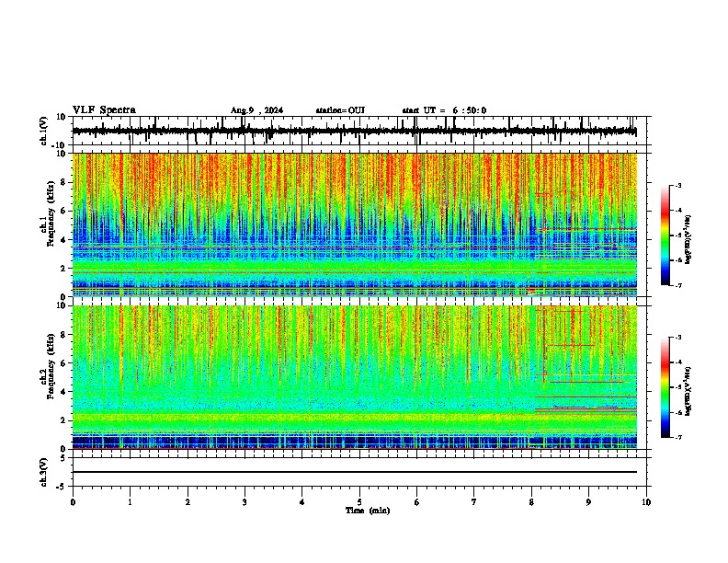Click the '8' kHz tick of ch.2 spectrogram
Screen dimensions: 728x563
click(63, 335)
